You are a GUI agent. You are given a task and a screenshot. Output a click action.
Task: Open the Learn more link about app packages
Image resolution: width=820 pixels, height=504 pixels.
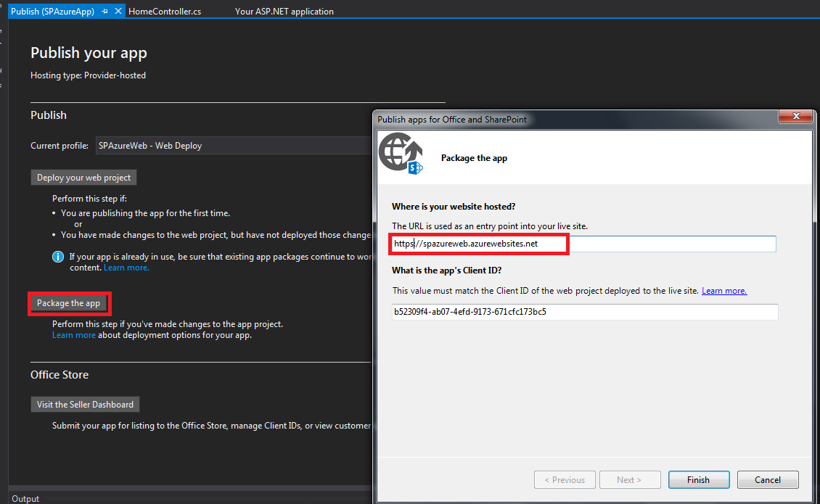(126, 267)
